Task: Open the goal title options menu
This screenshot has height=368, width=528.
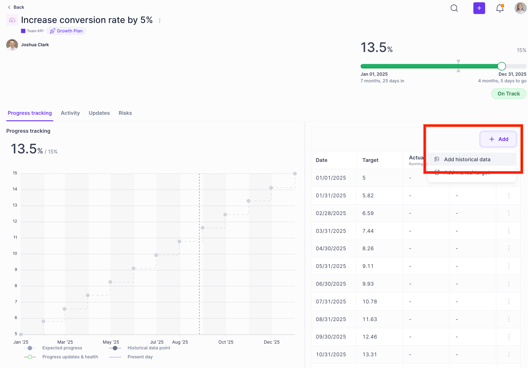Action: coord(160,21)
